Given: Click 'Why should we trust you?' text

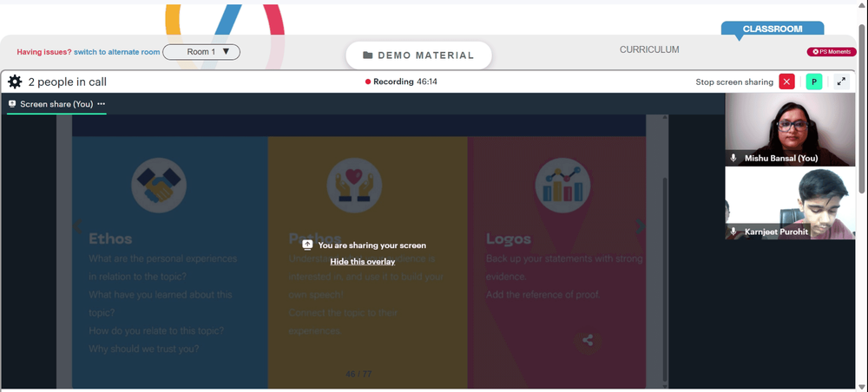Looking at the screenshot, I should tap(144, 349).
